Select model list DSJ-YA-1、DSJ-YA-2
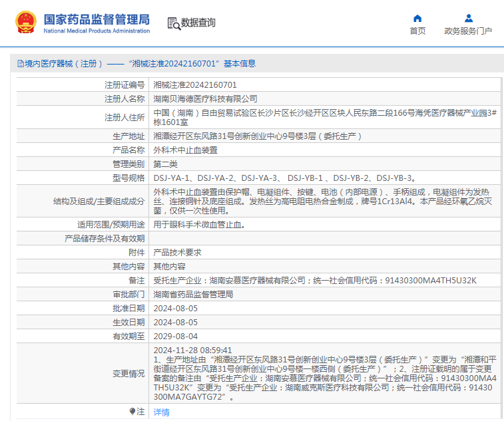Viewport: 504px width, 421px height. coord(285,178)
